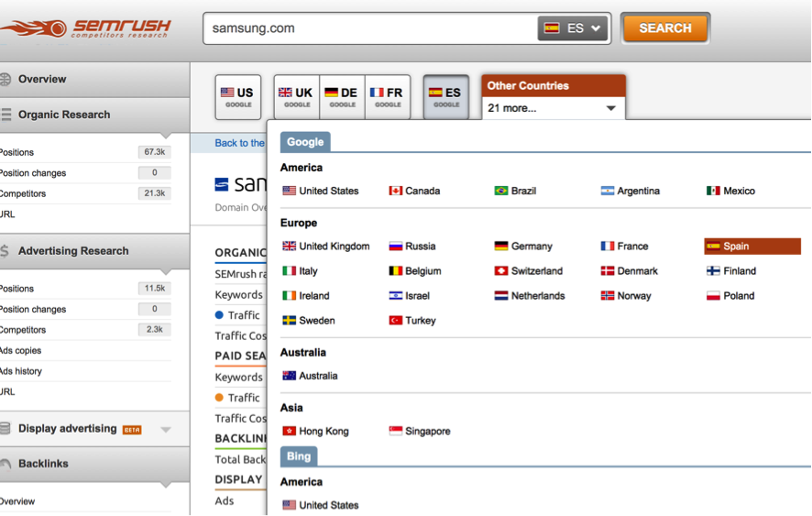This screenshot has height=516, width=812.
Task: Click the Argentina flag icon
Action: 608,191
